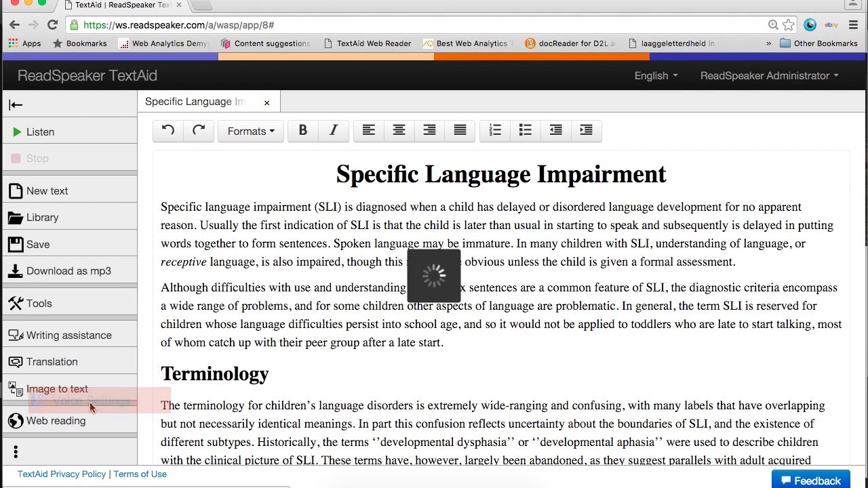
Task: Open the Library folder
Action: click(x=69, y=217)
